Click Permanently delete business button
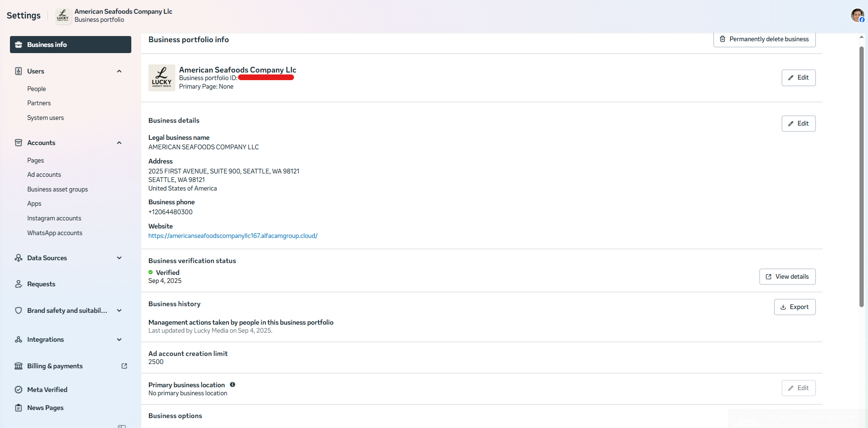This screenshot has height=428, width=868. (764, 39)
